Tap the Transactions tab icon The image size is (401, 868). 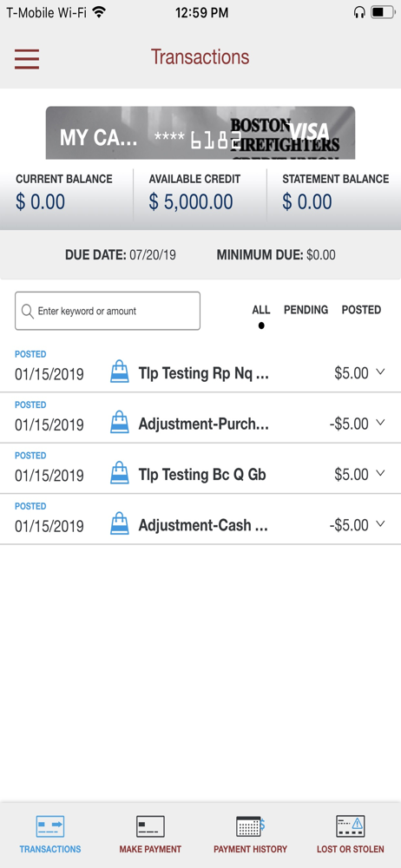pyautogui.click(x=50, y=826)
